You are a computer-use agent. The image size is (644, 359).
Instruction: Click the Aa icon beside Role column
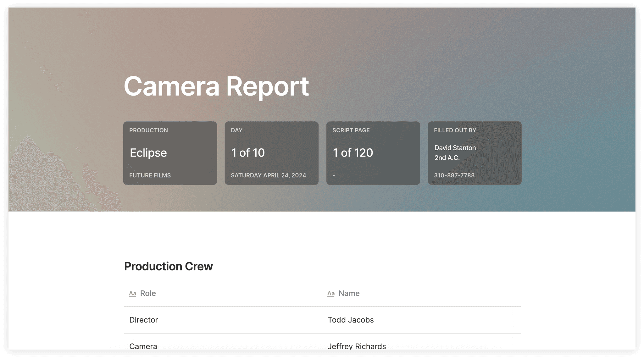pyautogui.click(x=133, y=293)
